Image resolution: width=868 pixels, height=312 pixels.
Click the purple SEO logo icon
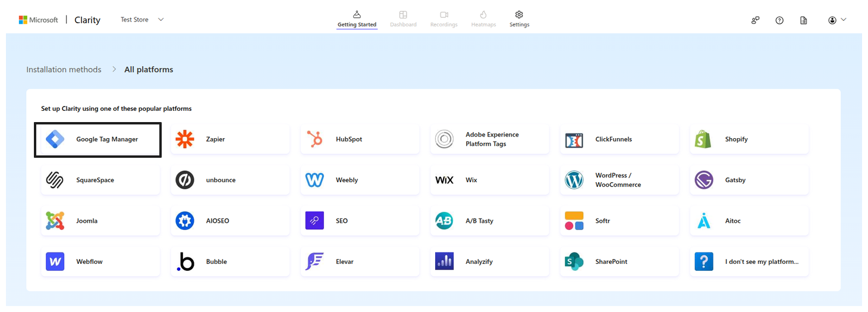[x=315, y=221]
